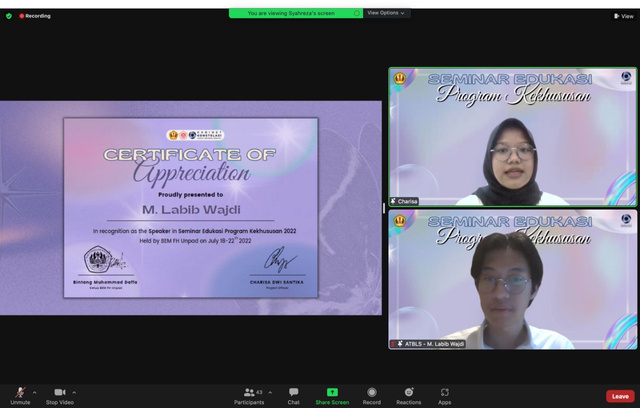Select Charisa's video thumbnail
This screenshot has height=408, width=640.
tap(512, 137)
